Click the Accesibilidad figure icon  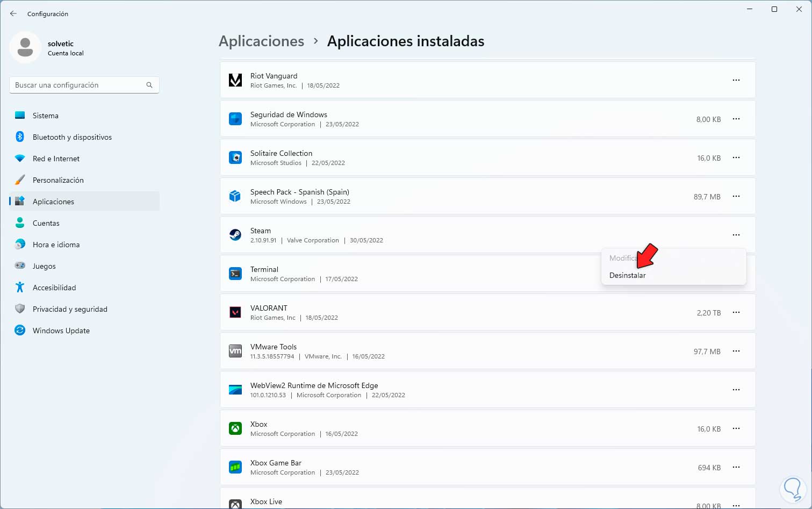20,288
